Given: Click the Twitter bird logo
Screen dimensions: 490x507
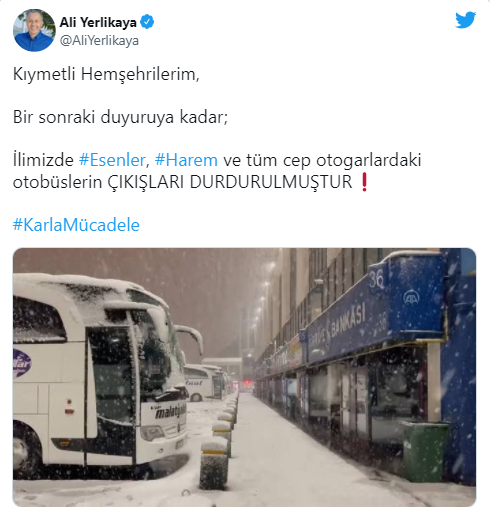Looking at the screenshot, I should 465,20.
